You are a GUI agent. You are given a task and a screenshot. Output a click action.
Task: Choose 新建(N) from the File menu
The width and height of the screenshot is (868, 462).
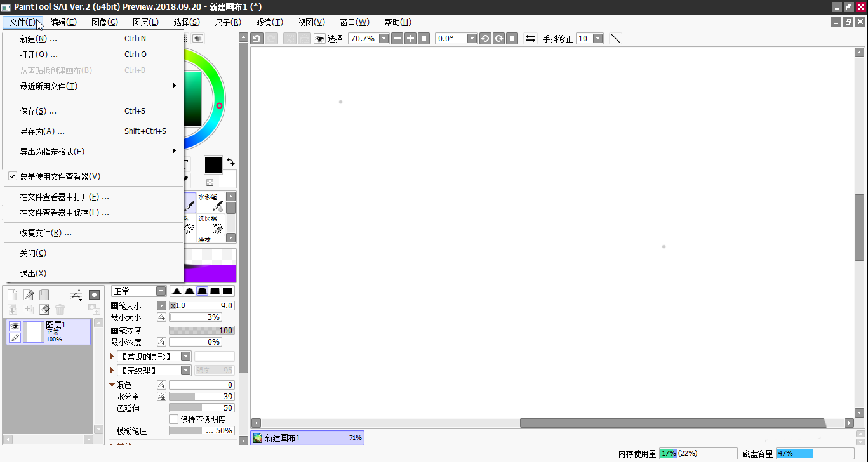point(93,39)
